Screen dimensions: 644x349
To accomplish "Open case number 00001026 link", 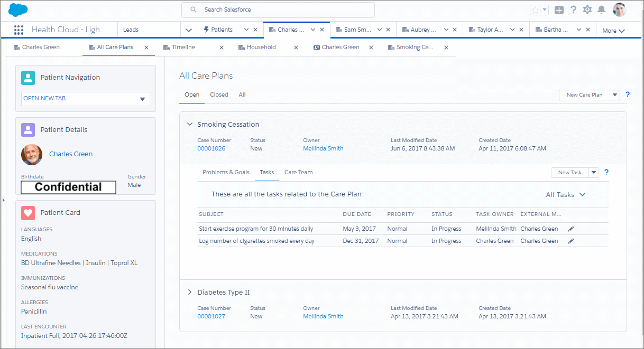I will coord(211,149).
